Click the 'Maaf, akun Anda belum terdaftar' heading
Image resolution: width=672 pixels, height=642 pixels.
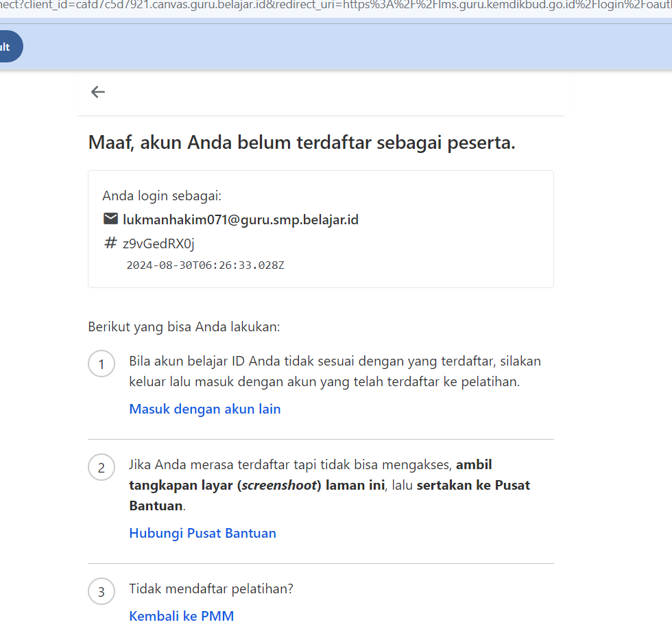pyautogui.click(x=302, y=143)
